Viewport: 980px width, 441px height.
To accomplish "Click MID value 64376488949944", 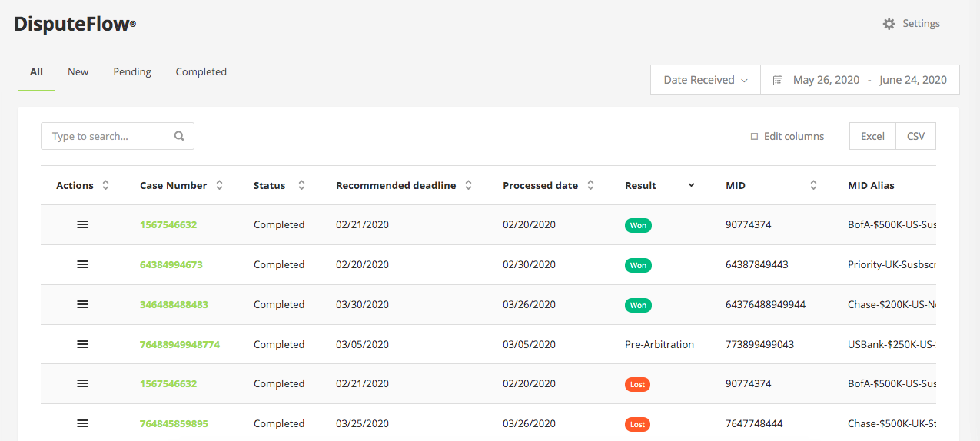I will (x=766, y=304).
